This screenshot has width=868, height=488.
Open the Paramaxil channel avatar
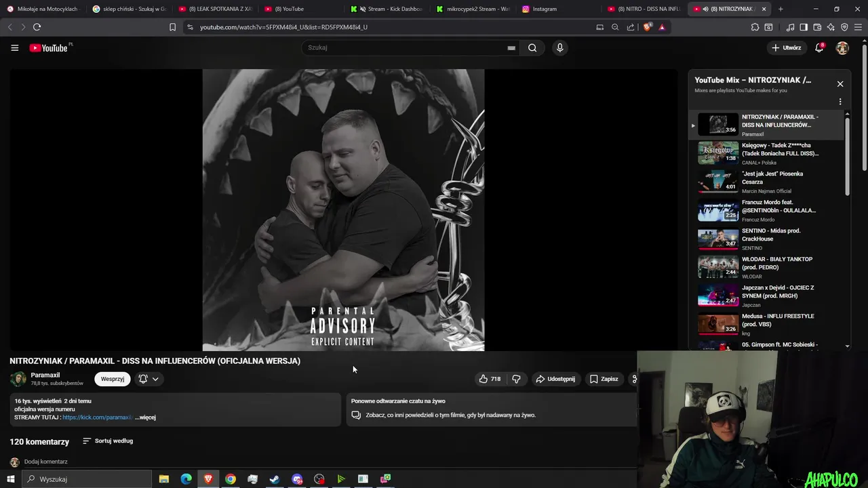tap(18, 379)
